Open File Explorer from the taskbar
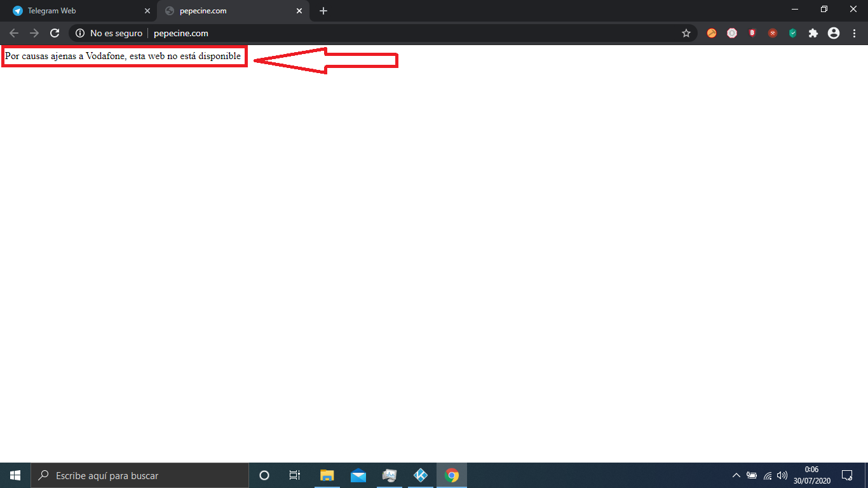Image resolution: width=868 pixels, height=488 pixels. coord(327,475)
